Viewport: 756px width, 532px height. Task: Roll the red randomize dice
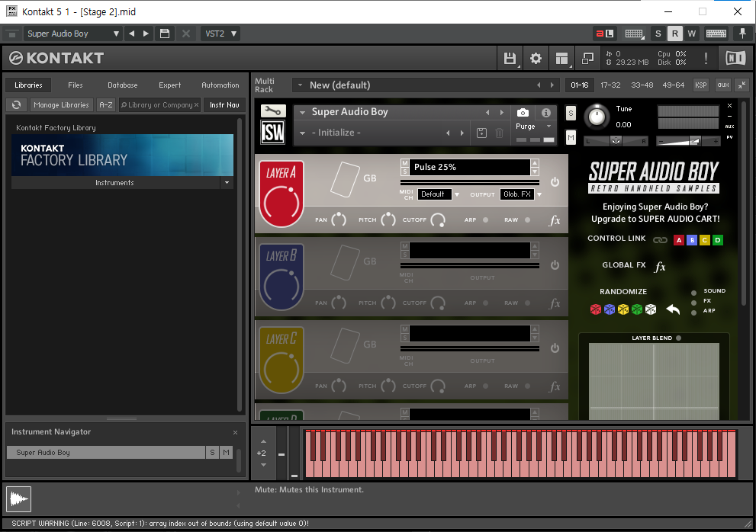point(596,309)
